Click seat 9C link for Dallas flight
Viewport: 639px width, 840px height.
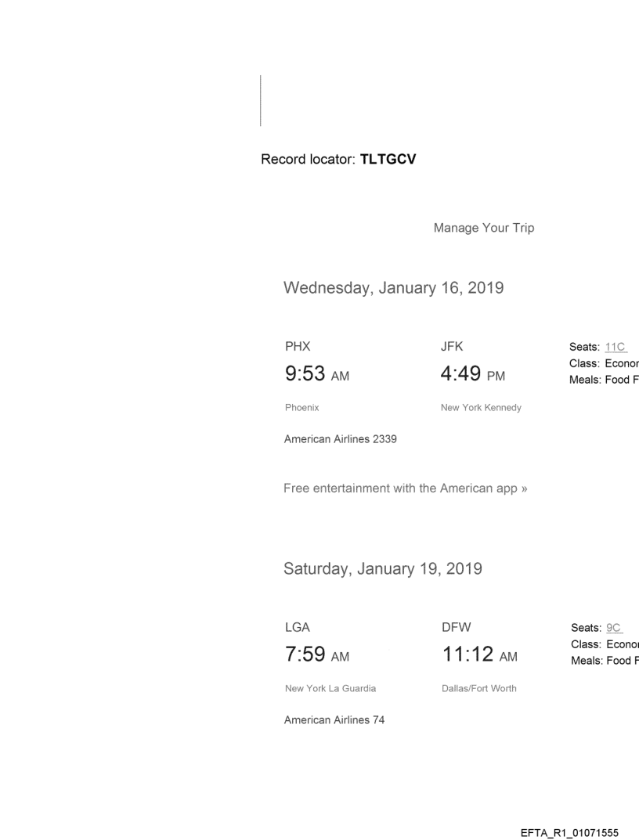(614, 628)
